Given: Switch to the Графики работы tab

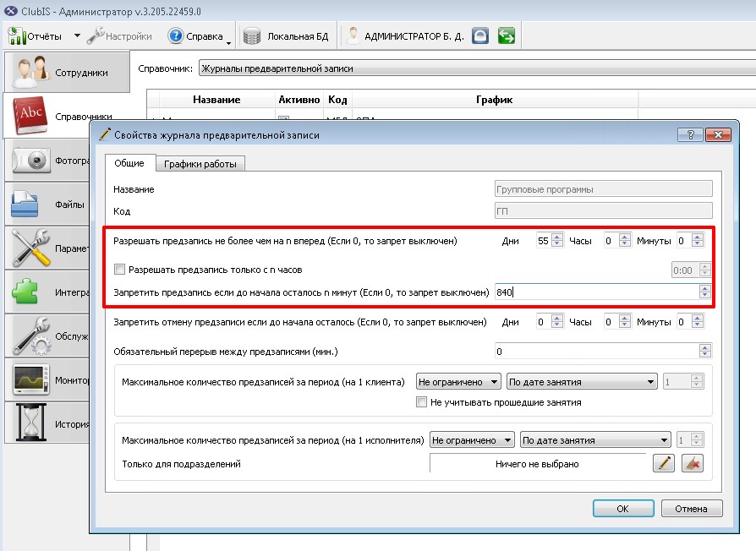Looking at the screenshot, I should 200,164.
